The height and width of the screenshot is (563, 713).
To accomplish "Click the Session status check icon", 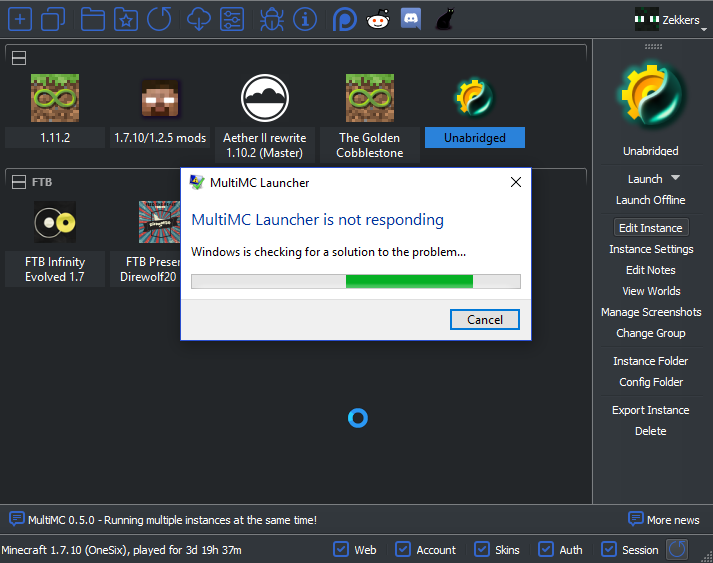I will coord(609,549).
